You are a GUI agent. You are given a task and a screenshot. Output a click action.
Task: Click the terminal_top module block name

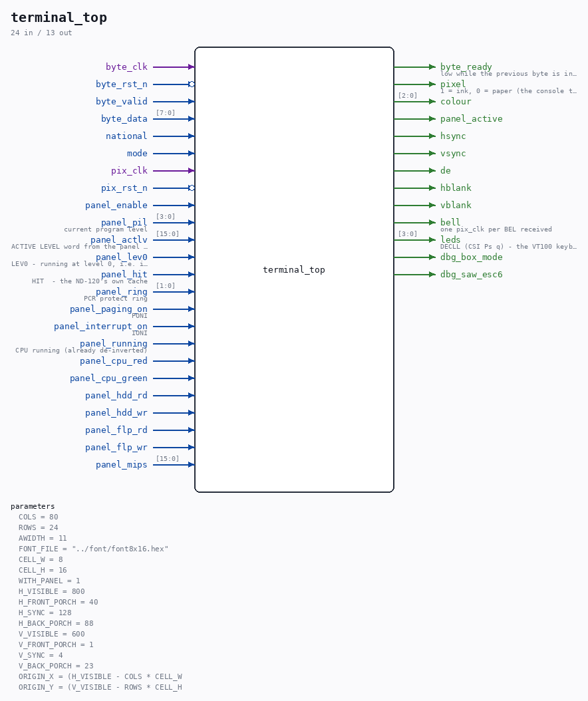point(294,269)
